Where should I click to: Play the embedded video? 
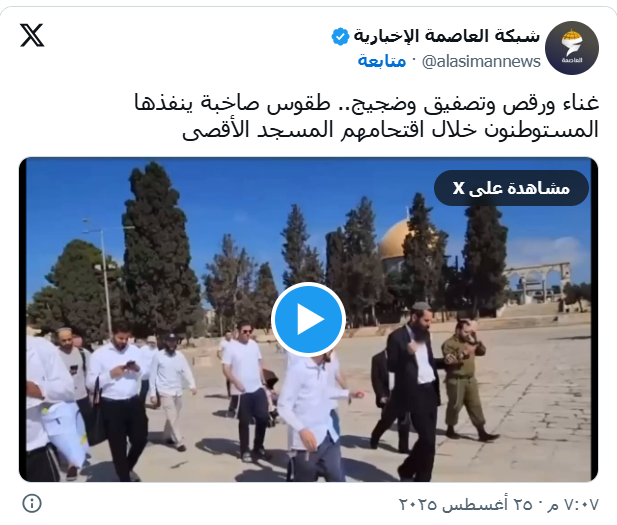pyautogui.click(x=308, y=319)
